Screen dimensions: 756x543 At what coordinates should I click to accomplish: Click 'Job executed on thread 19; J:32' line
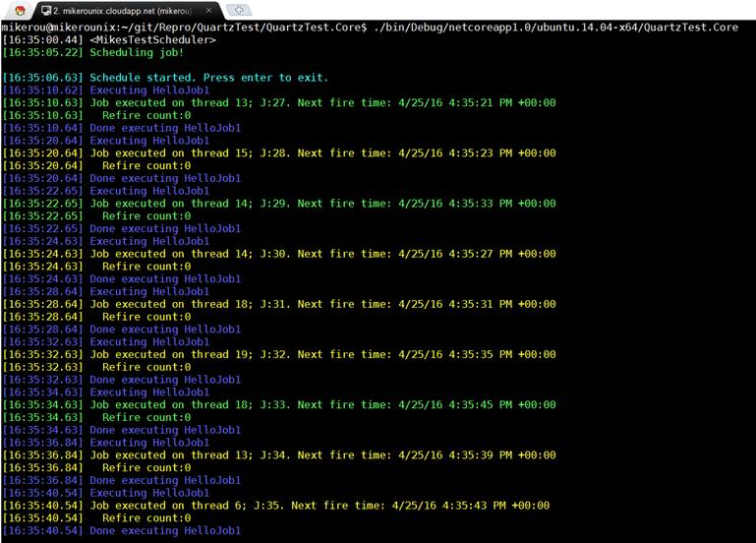279,354
